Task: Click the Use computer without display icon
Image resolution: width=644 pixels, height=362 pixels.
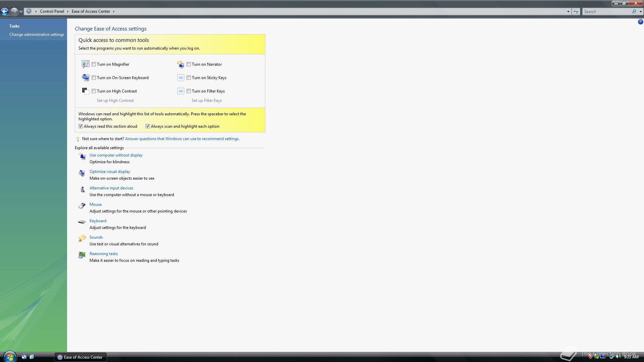Action: [82, 156]
